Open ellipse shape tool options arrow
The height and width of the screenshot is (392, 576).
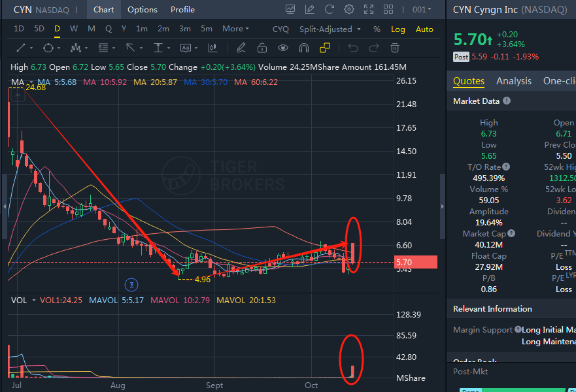click(x=59, y=48)
